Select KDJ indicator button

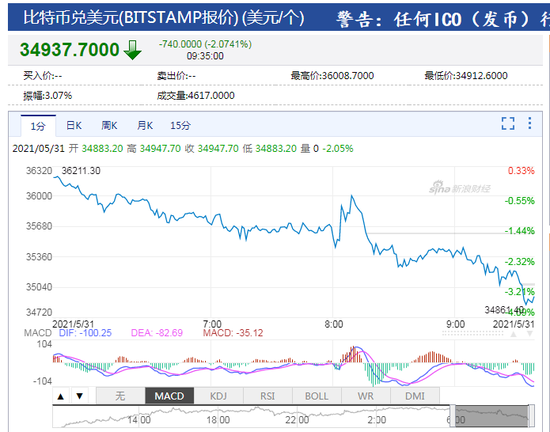219,396
